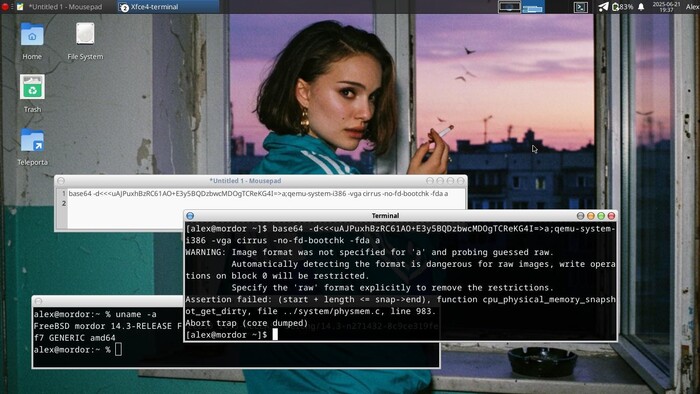Open the Teleporta folder shortcut icon
Viewport: 700px width, 394px height.
coord(32,147)
